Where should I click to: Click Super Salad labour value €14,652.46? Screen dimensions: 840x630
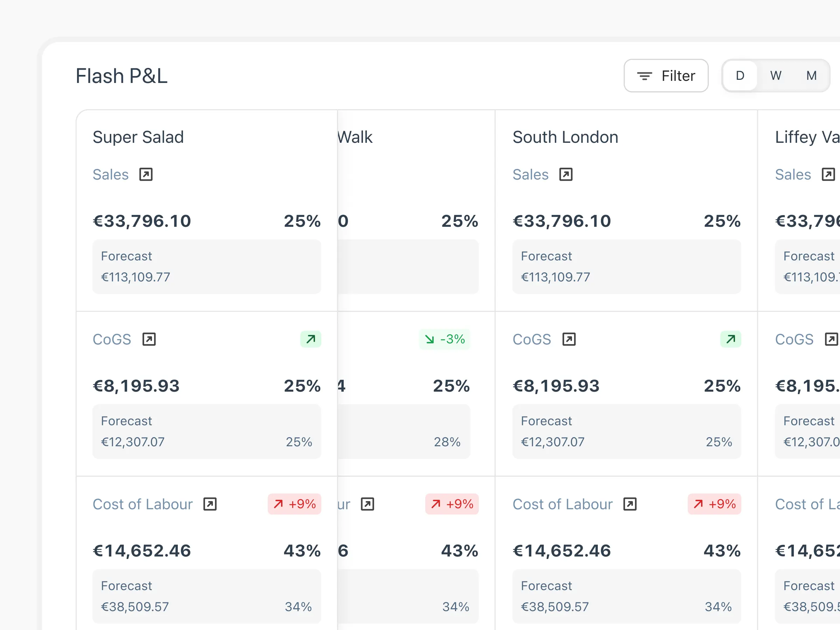tap(142, 551)
